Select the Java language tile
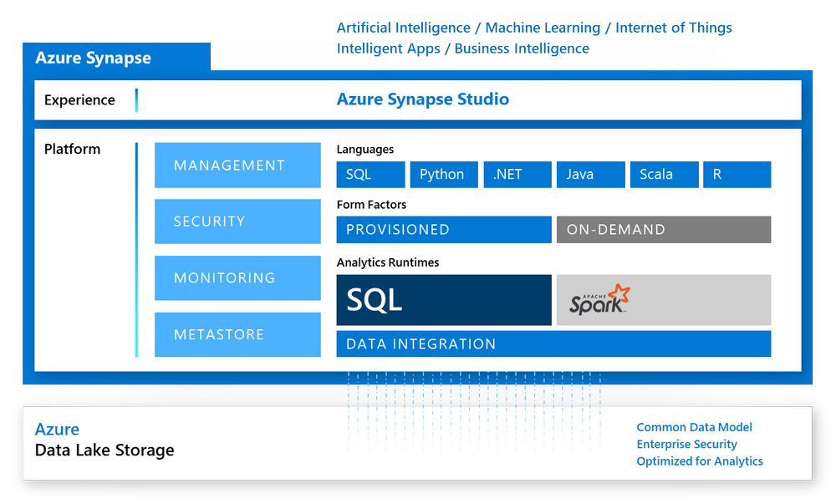This screenshot has height=504, width=836. [x=590, y=174]
